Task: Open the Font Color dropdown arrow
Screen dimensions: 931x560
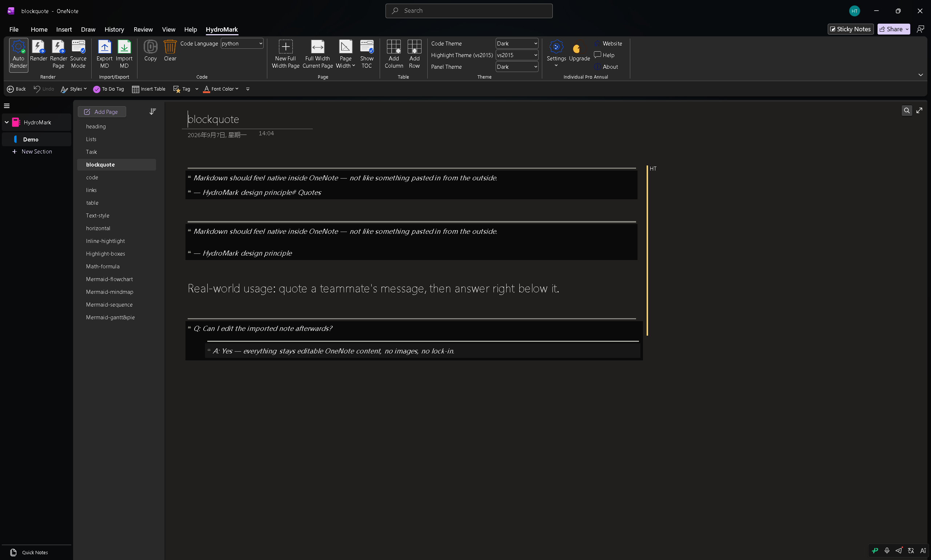Action: tap(237, 89)
